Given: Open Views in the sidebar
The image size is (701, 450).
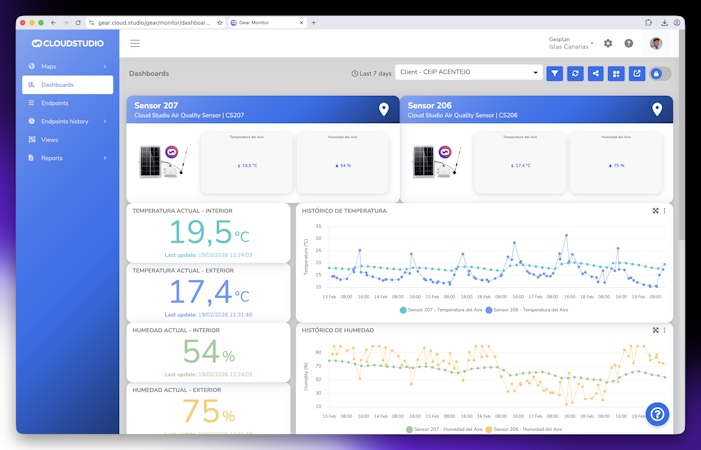Looking at the screenshot, I should (x=68, y=139).
